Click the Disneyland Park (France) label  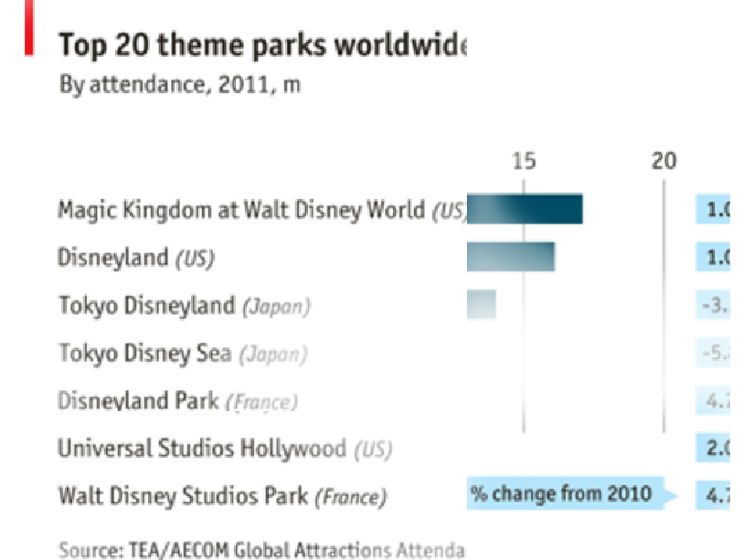(x=178, y=401)
